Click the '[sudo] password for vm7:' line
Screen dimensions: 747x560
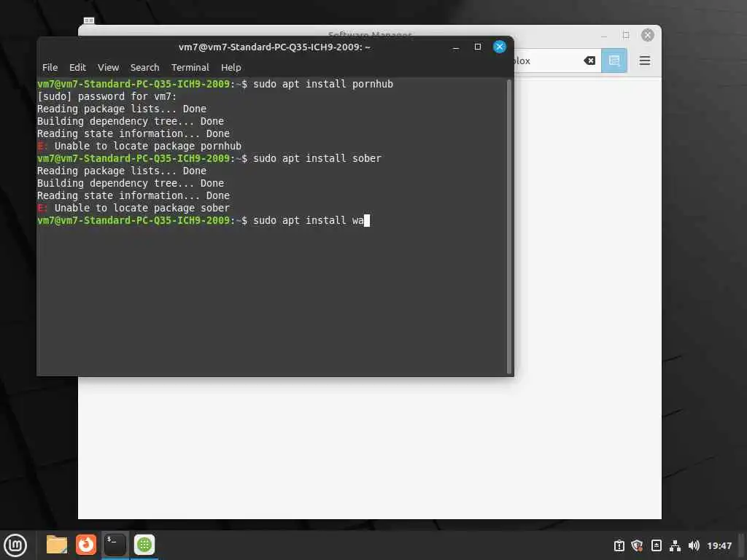tap(107, 96)
